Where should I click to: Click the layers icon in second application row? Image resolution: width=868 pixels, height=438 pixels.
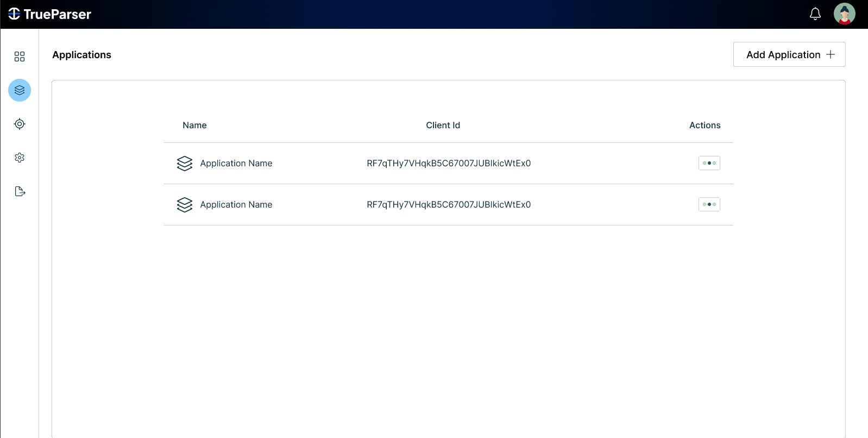pyautogui.click(x=185, y=205)
